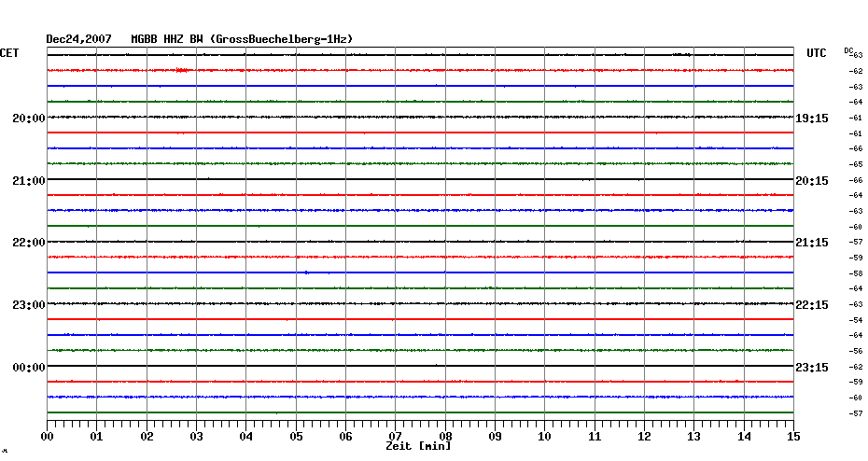Click the 23:15 UTC time label
Screen dimensions: 868x461
812,368
